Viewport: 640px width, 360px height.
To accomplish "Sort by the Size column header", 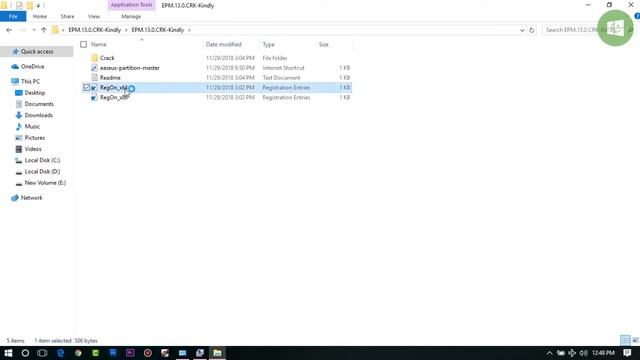I will (323, 44).
